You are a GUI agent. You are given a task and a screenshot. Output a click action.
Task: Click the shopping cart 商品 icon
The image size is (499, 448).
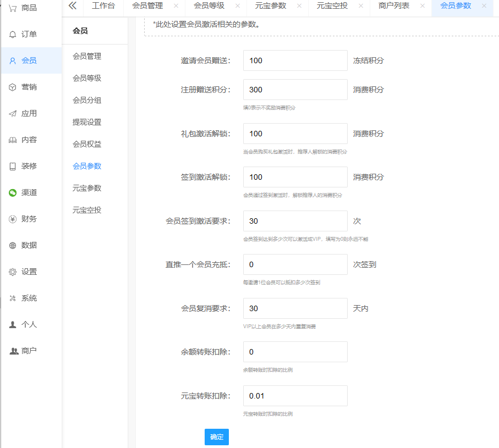13,8
